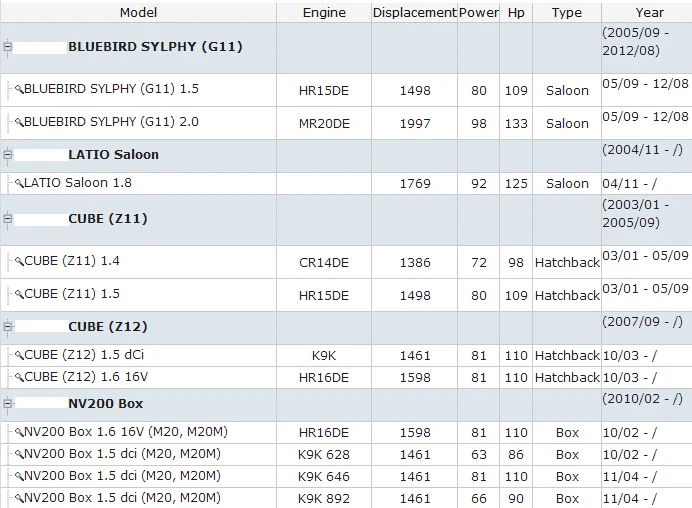Click magnifier icon for NV200 Box 1.6 16V
692x508 pixels.
(x=19, y=432)
